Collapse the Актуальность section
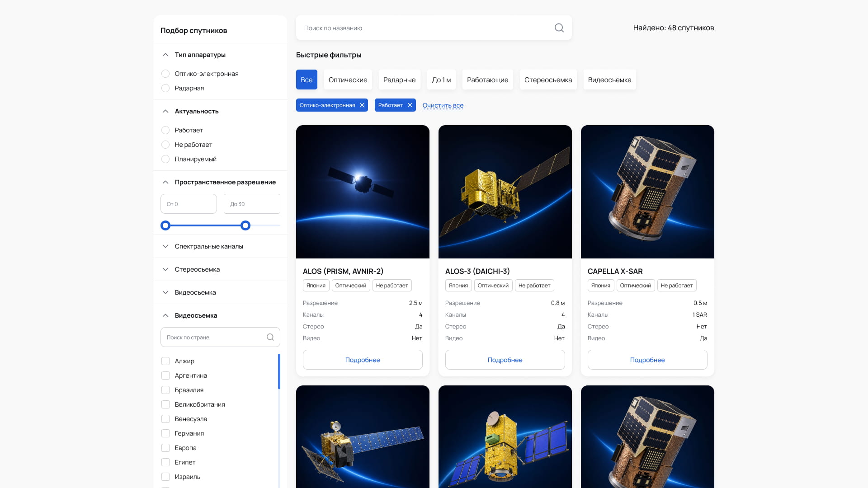The width and height of the screenshot is (868, 488). pyautogui.click(x=165, y=111)
